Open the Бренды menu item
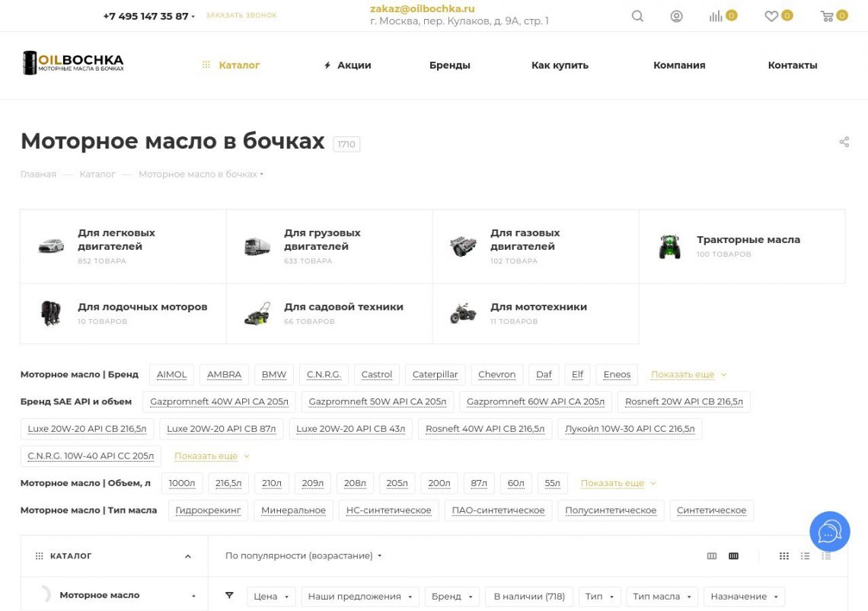This screenshot has height=611, width=868. [x=450, y=65]
